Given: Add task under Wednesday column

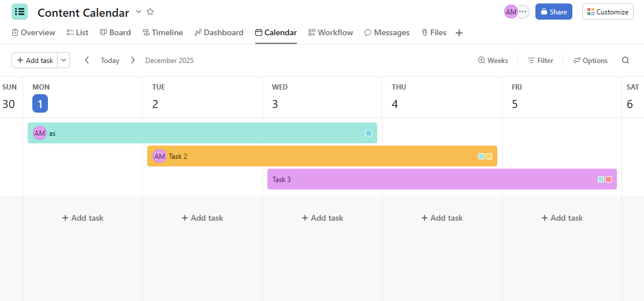Looking at the screenshot, I should tap(322, 218).
